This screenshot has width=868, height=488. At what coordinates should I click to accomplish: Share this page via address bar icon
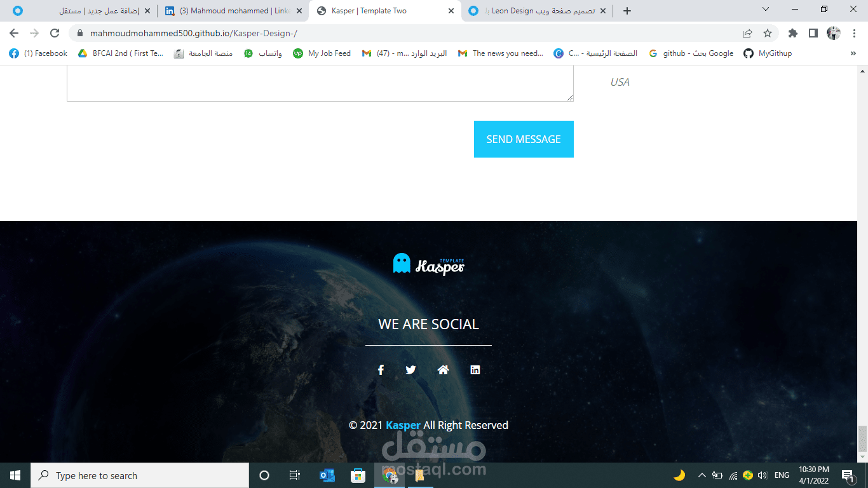(747, 34)
